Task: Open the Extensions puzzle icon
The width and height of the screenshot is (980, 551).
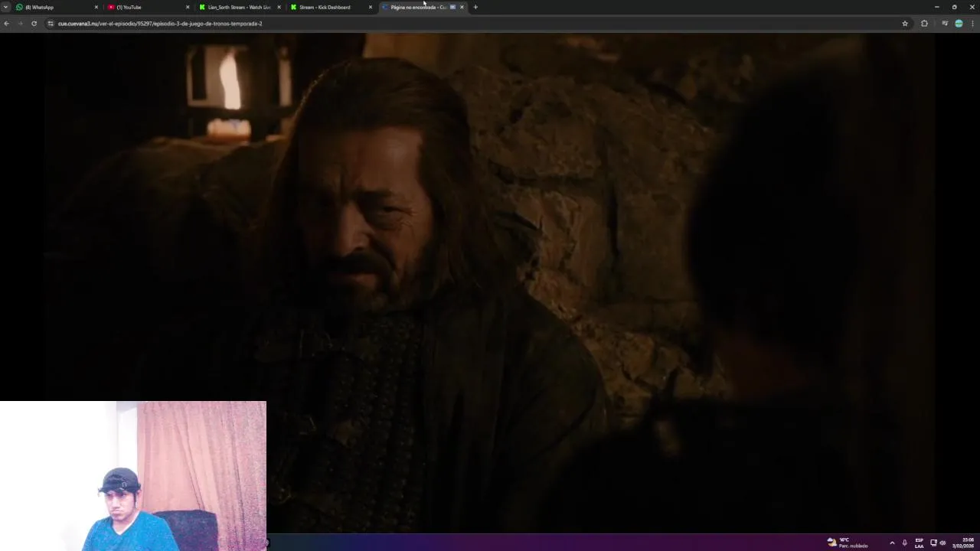Action: (x=924, y=24)
